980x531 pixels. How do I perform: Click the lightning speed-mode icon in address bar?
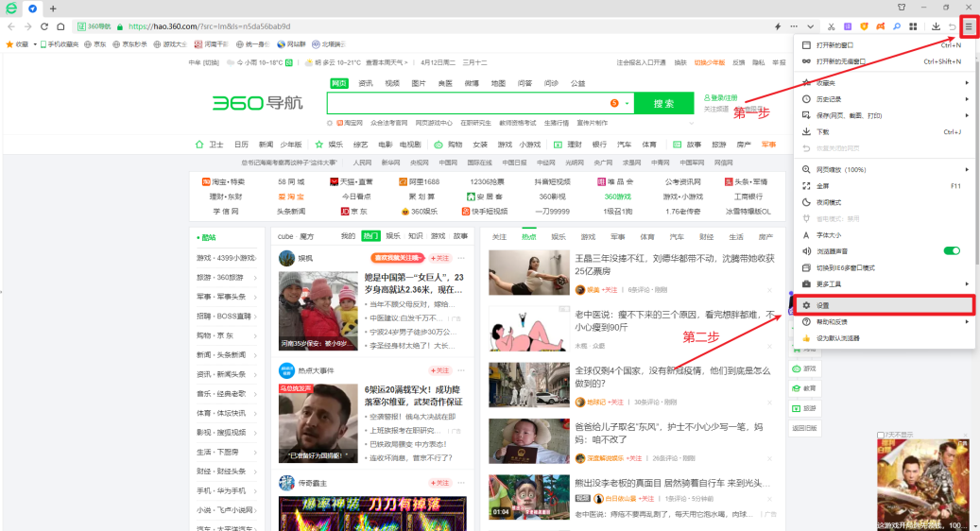pyautogui.click(x=778, y=26)
